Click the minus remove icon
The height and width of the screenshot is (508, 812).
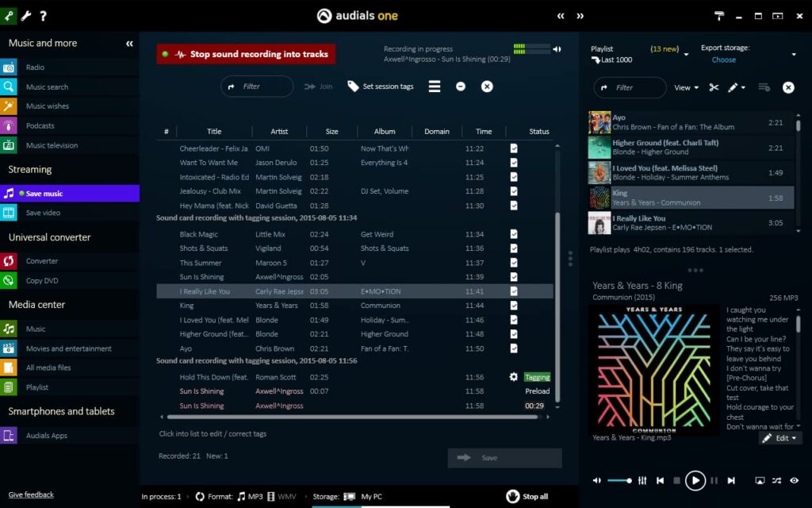[461, 87]
